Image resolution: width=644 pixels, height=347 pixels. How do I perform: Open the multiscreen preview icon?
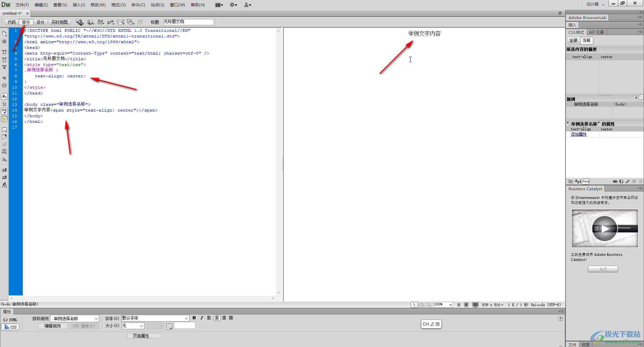coord(79,22)
